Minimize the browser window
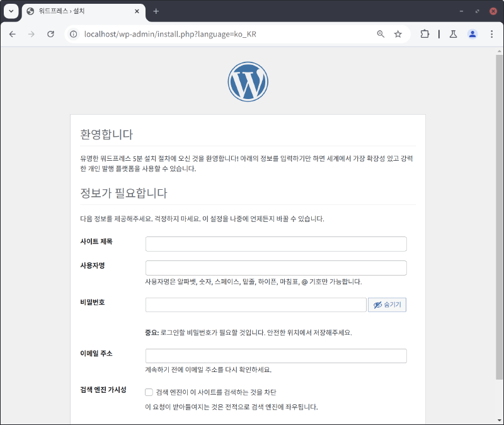The image size is (504, 425). [x=461, y=11]
